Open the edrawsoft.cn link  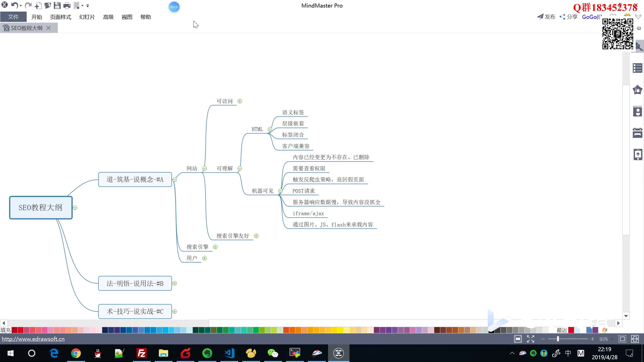click(x=33, y=339)
